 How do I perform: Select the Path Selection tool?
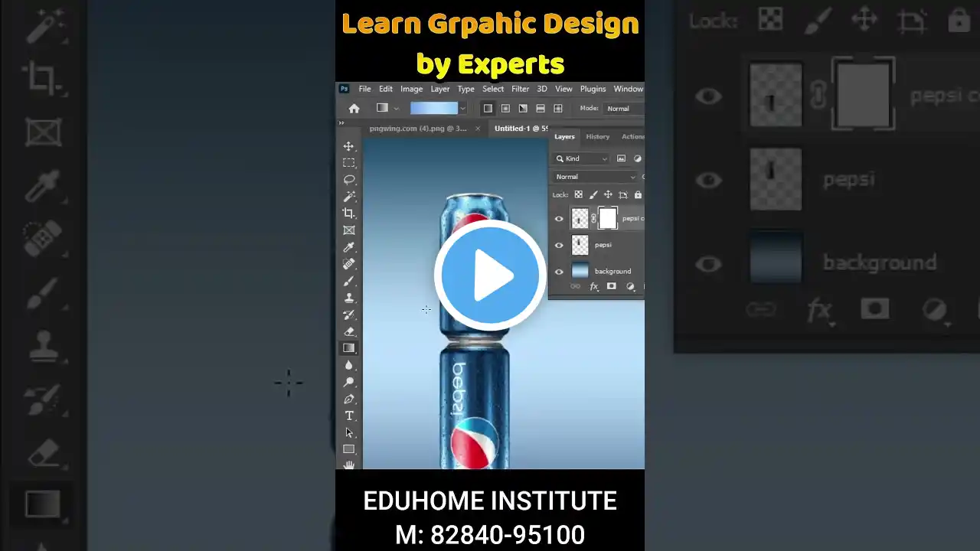(x=349, y=432)
